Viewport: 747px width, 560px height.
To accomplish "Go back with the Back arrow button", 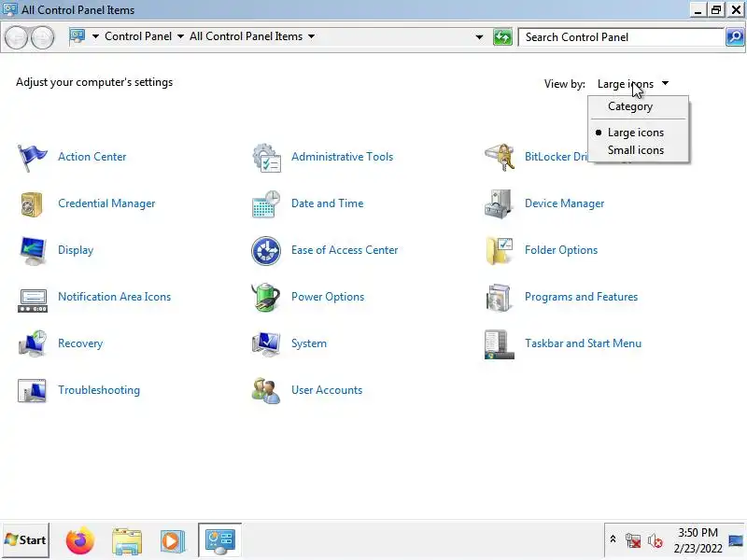I will coord(16,37).
